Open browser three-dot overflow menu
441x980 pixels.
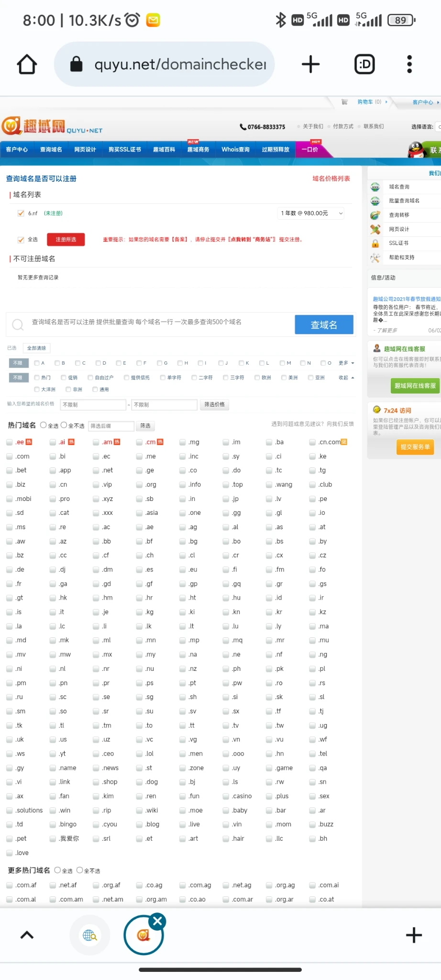pos(409,64)
